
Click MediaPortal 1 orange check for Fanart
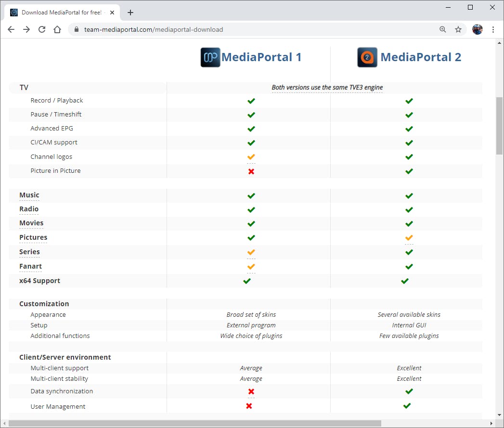[x=251, y=267]
